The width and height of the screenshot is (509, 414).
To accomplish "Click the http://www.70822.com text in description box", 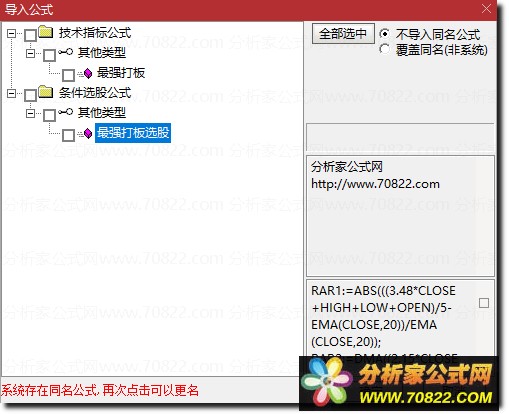I will 375,184.
